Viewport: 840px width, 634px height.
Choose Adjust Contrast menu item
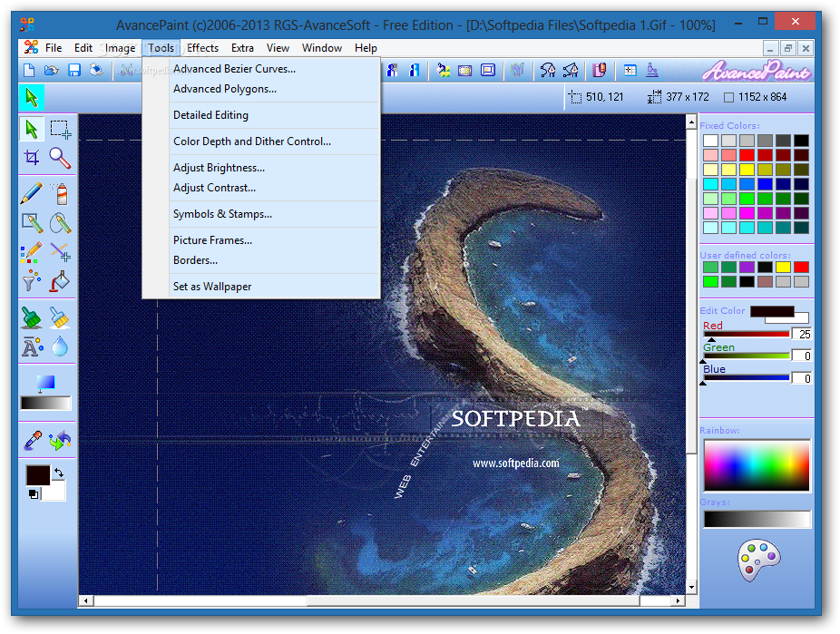coord(261,188)
